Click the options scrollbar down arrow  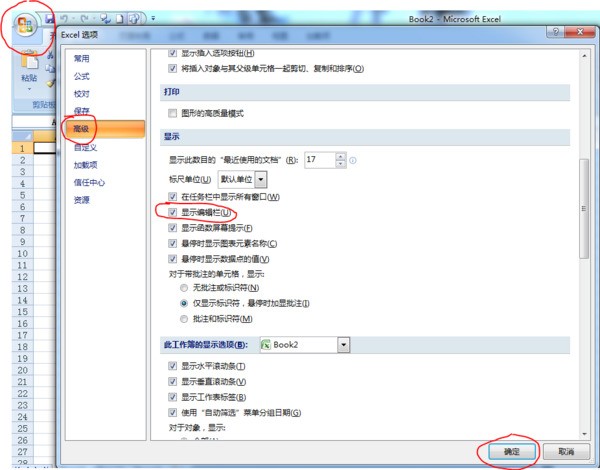pos(584,434)
